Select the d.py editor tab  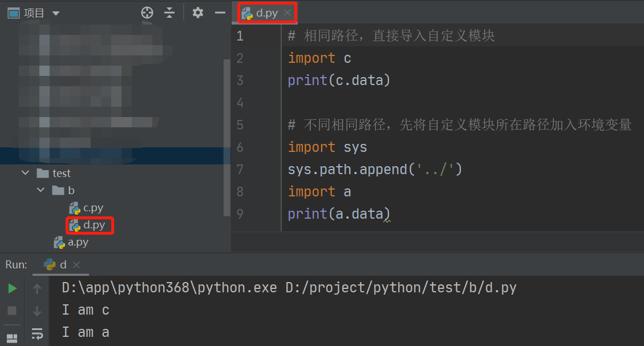266,13
